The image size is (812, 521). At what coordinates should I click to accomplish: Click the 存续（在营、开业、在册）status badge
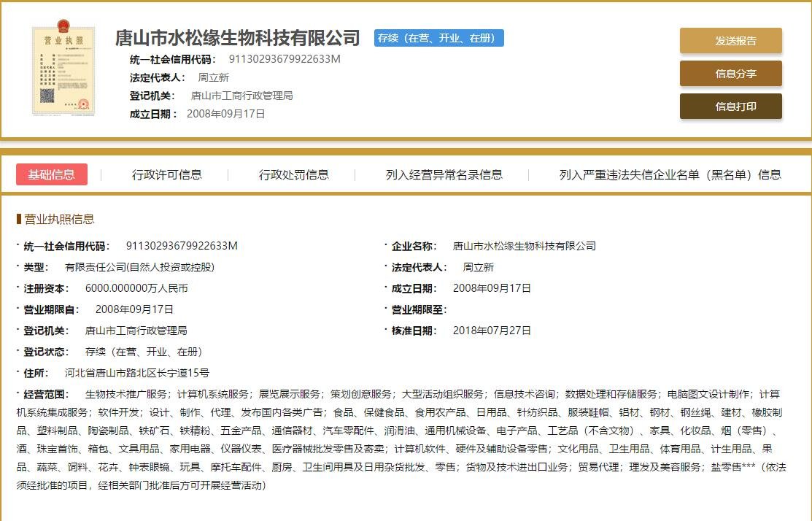click(x=438, y=36)
